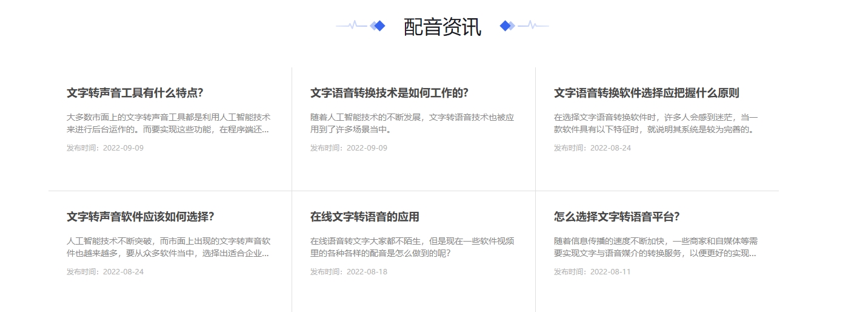Click the blue diamond icon right of 配音资讯
Screen dimensions: 868x312
click(506, 25)
